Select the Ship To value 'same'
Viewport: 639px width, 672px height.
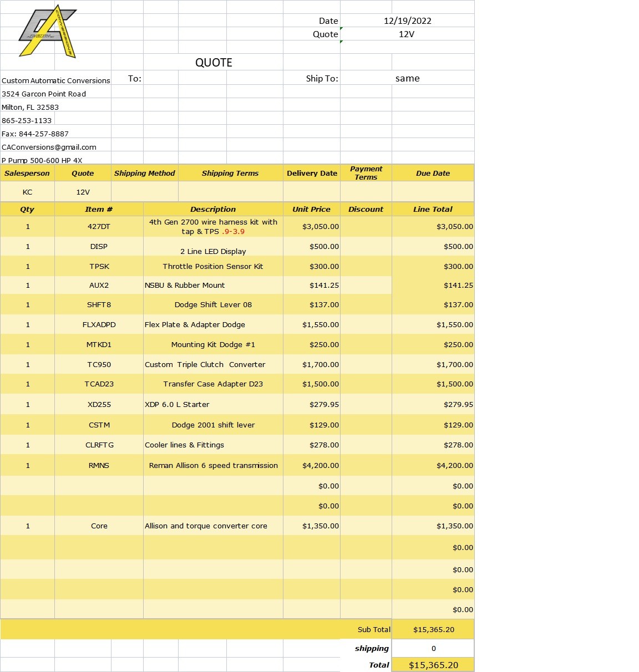(x=407, y=78)
